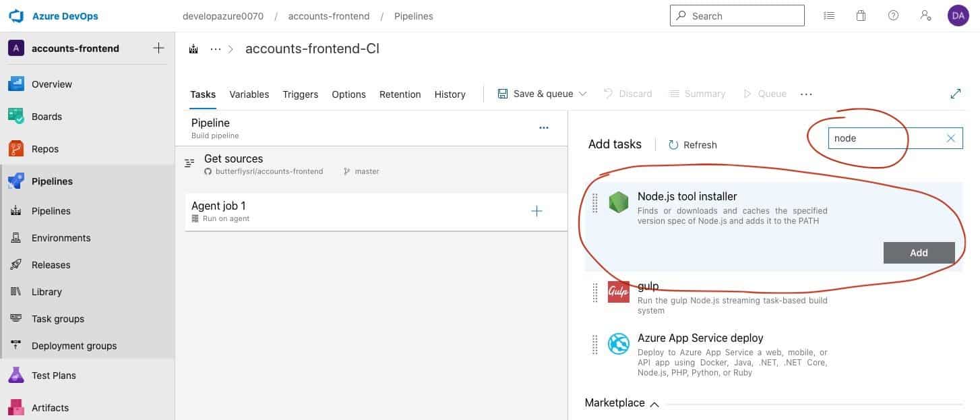
Task: Toggle full screen expand arrows icon
Action: tap(956, 94)
